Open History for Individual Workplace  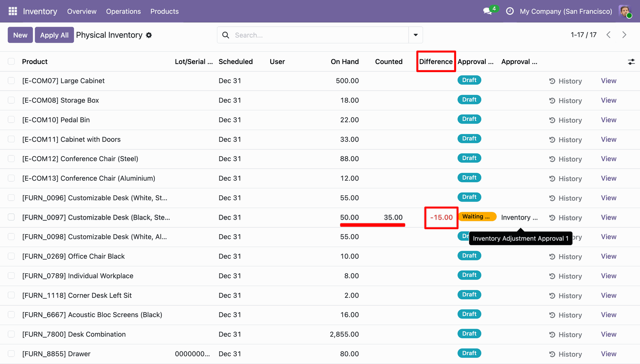point(565,276)
